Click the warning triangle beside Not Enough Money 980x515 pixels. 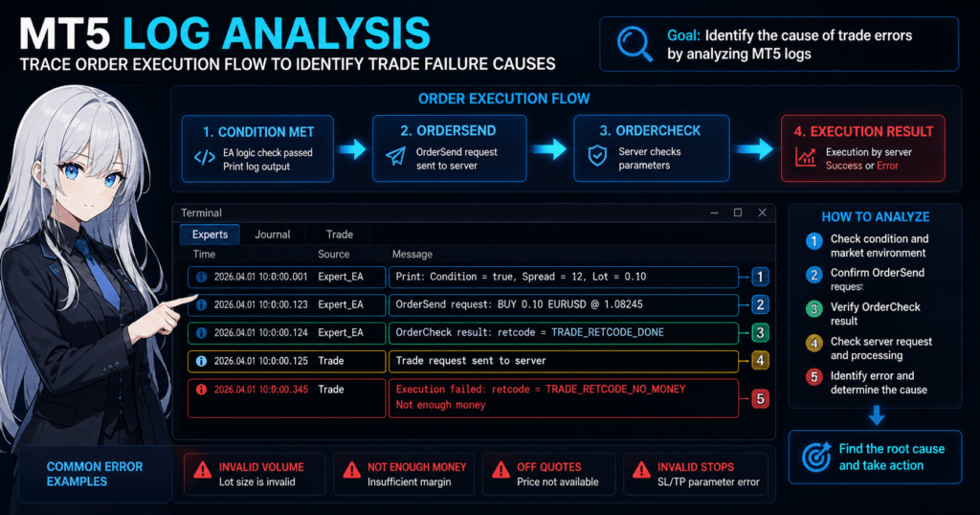352,470
